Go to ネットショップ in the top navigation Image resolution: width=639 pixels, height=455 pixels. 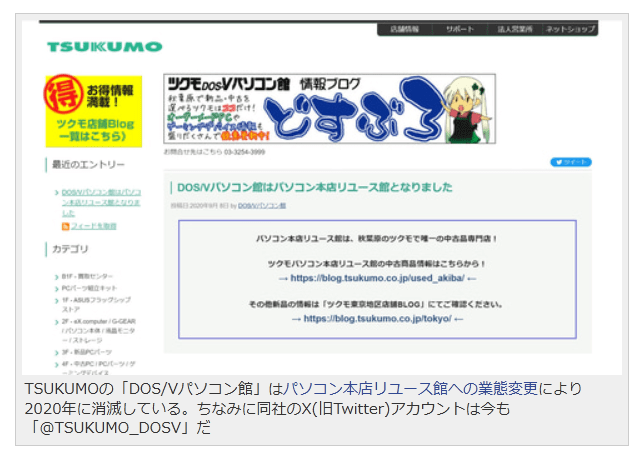[x=570, y=30]
